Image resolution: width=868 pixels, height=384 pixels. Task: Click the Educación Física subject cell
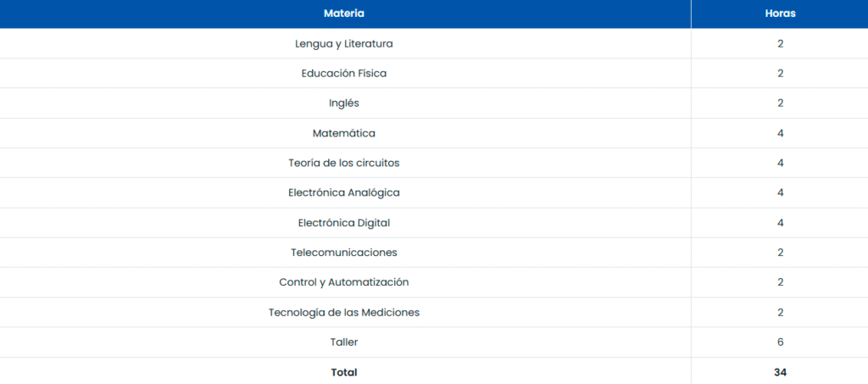point(344,73)
